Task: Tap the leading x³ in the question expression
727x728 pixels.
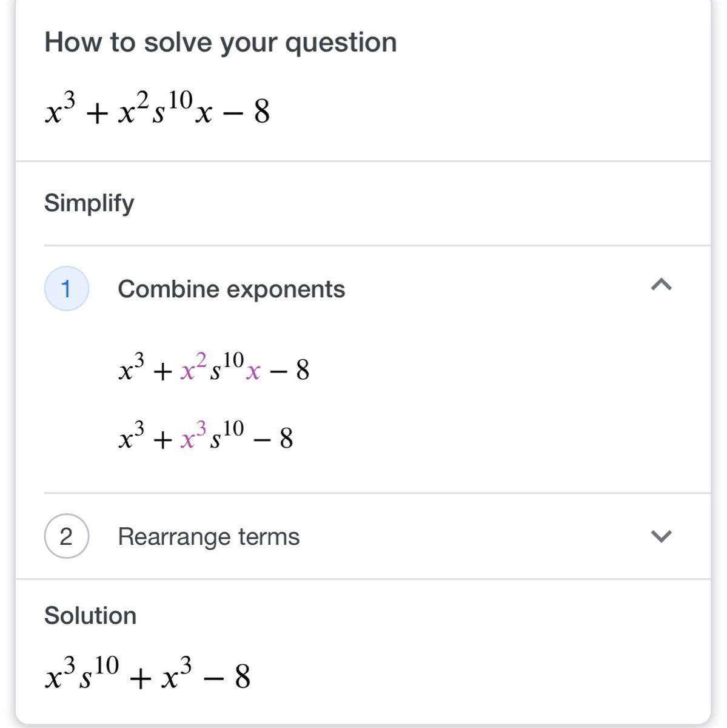Action: tap(59, 110)
